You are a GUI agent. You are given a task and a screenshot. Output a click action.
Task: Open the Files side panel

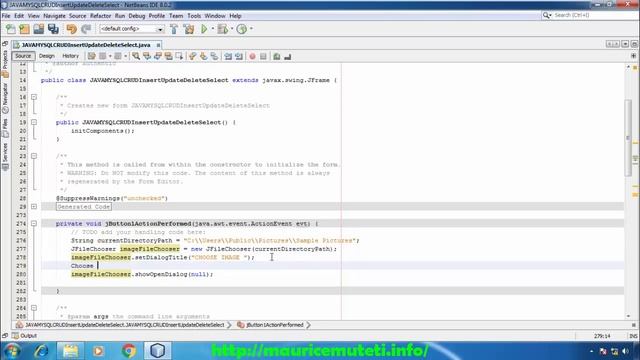coord(5,128)
